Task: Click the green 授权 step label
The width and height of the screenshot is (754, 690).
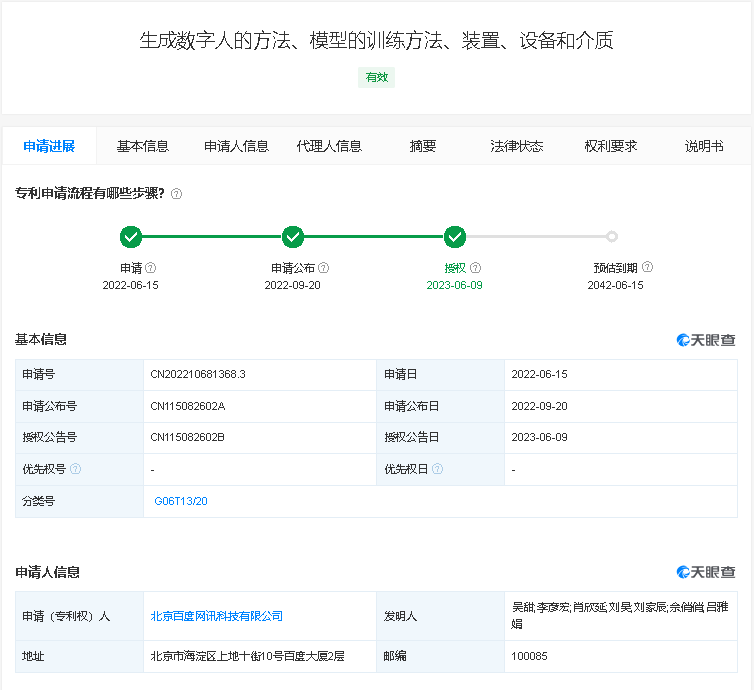Action: 455,268
